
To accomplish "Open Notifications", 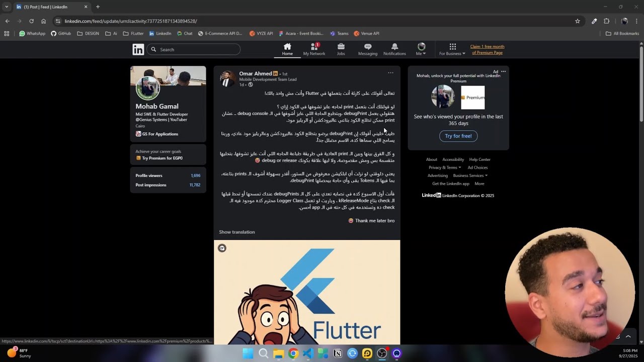I will 394,49.
